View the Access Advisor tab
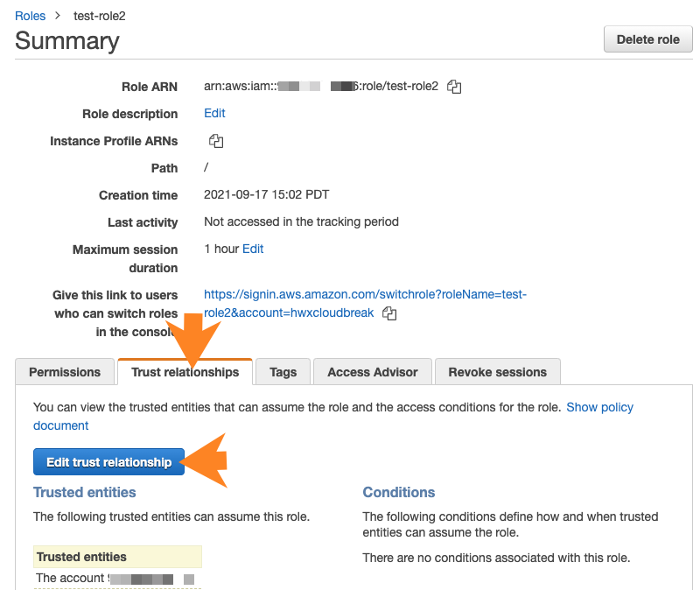Screen dimensions: 700x590 click(372, 372)
